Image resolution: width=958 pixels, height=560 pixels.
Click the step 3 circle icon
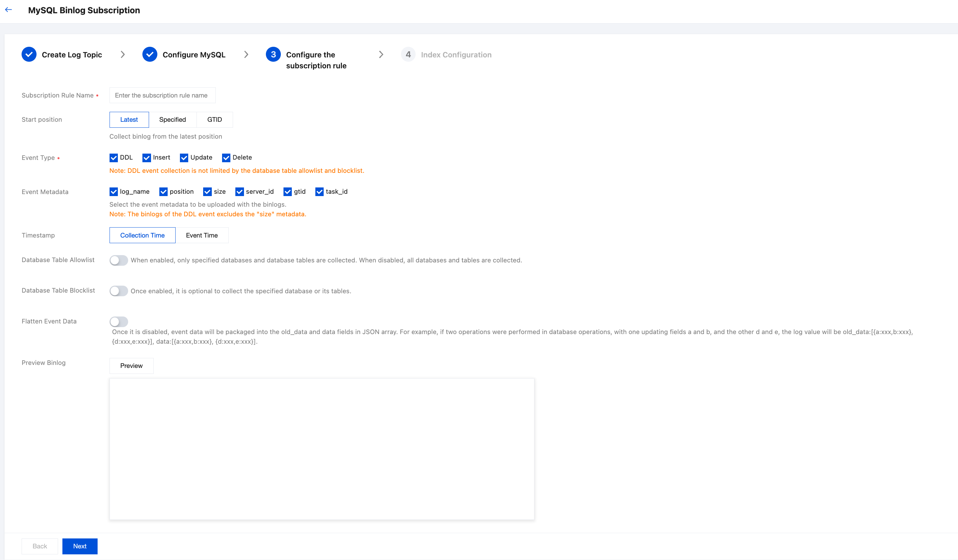click(x=273, y=54)
